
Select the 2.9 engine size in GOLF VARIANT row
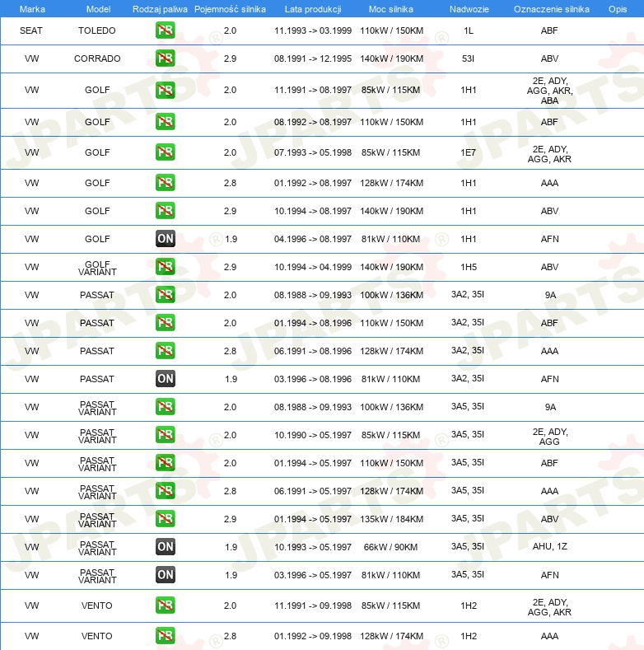click(x=230, y=267)
